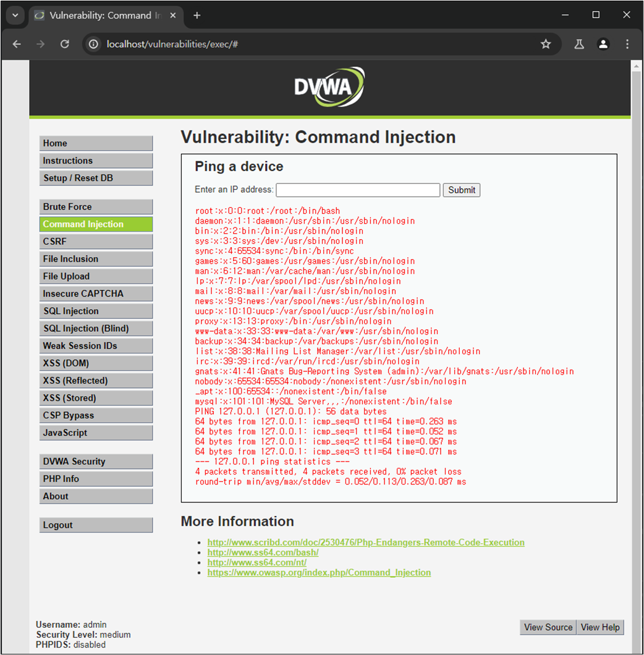Open the tab search dropdown arrow

tap(15, 15)
